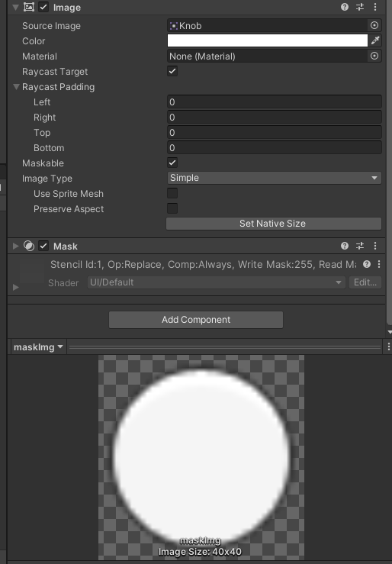
Task: Click the scrollbar down arrow
Action: coord(390,332)
